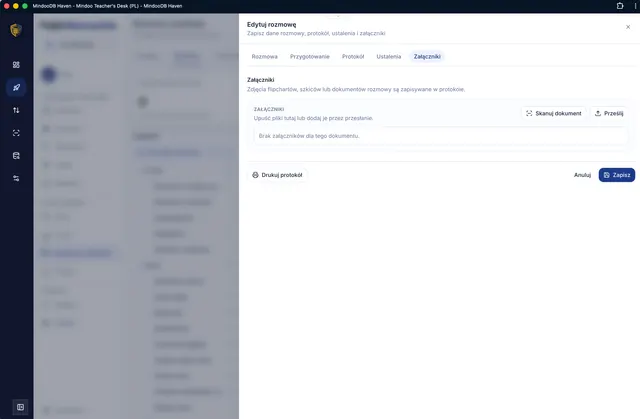Close the Edytuj rozmowę panel
Viewport: 640px width, 419px height.
coord(628,27)
